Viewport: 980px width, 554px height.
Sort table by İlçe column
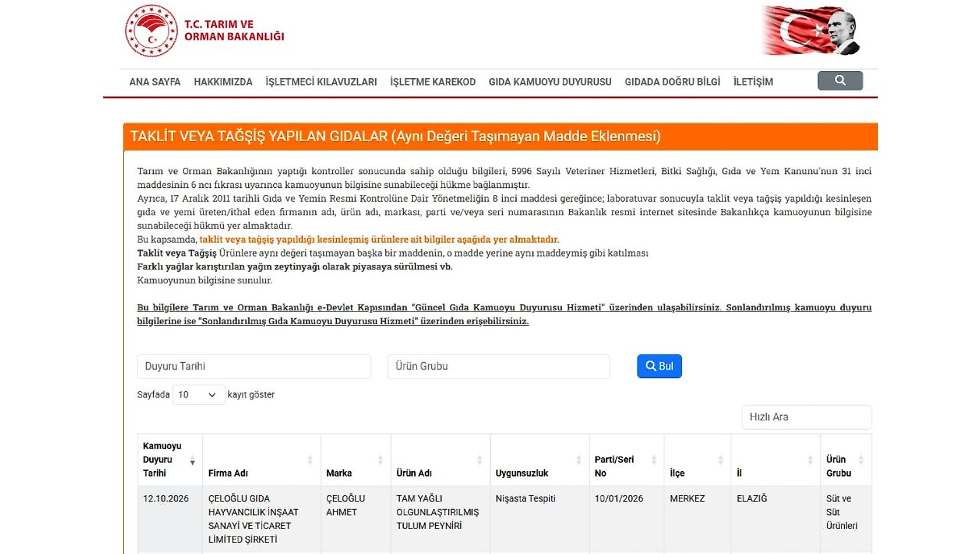point(721,460)
